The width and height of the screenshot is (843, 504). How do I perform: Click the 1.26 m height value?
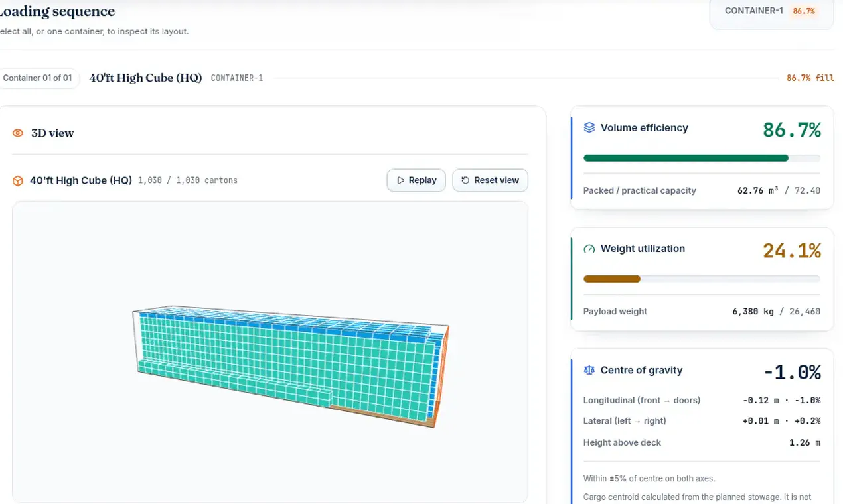click(805, 442)
